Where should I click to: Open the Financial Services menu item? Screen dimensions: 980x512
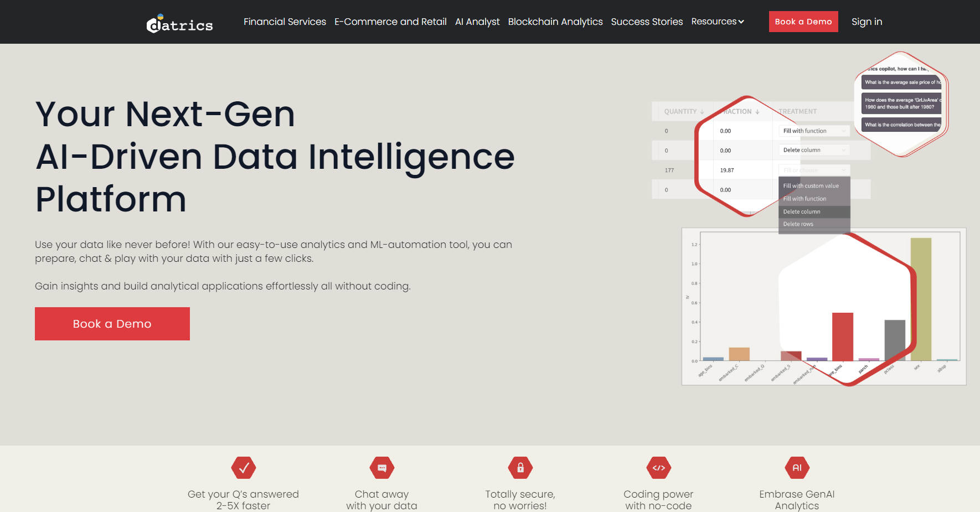(x=285, y=22)
